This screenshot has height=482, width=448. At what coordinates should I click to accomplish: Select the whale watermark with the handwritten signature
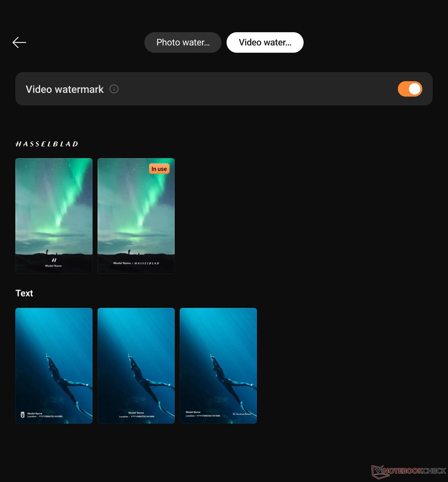pyautogui.click(x=218, y=366)
